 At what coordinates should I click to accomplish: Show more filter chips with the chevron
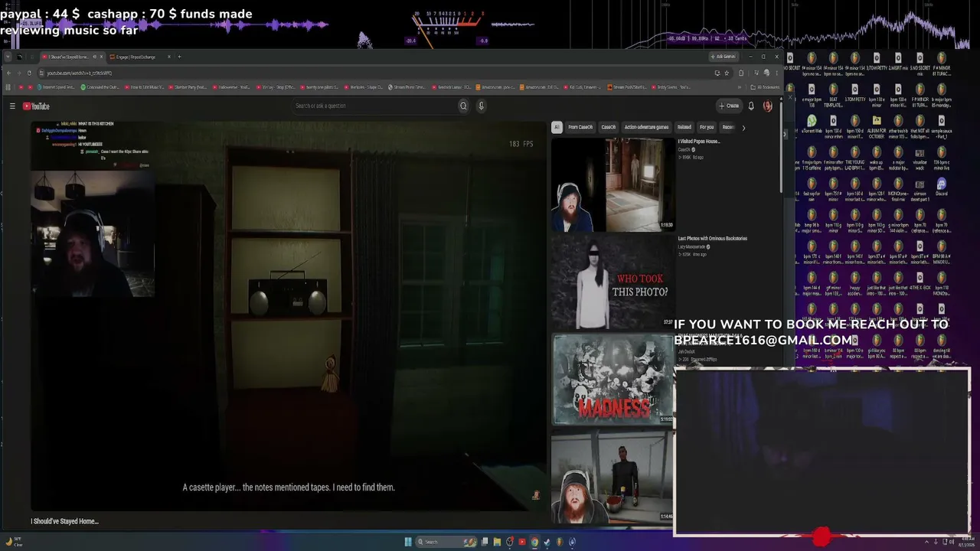click(743, 127)
